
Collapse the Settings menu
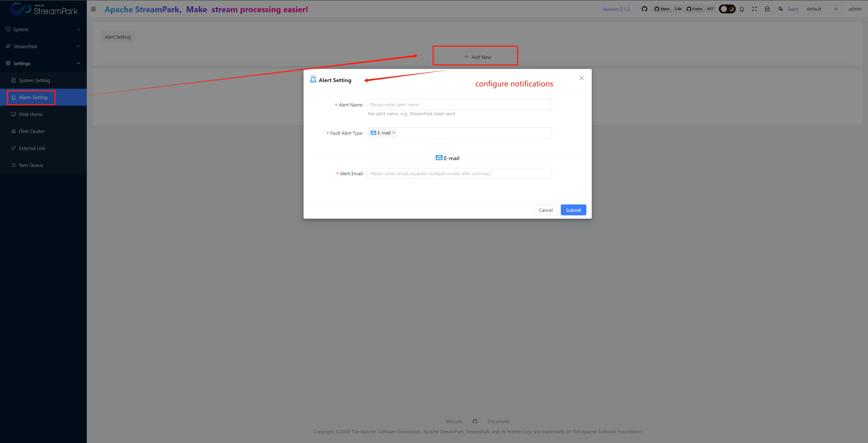coord(43,63)
